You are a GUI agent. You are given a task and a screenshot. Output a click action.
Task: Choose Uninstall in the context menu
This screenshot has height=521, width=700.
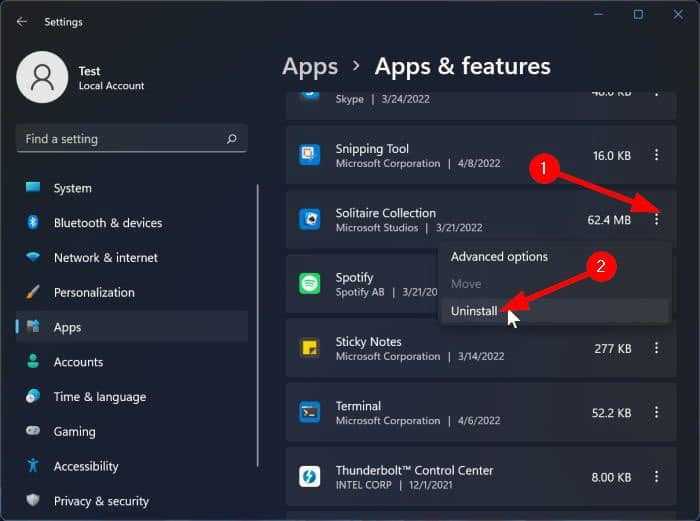point(555,311)
